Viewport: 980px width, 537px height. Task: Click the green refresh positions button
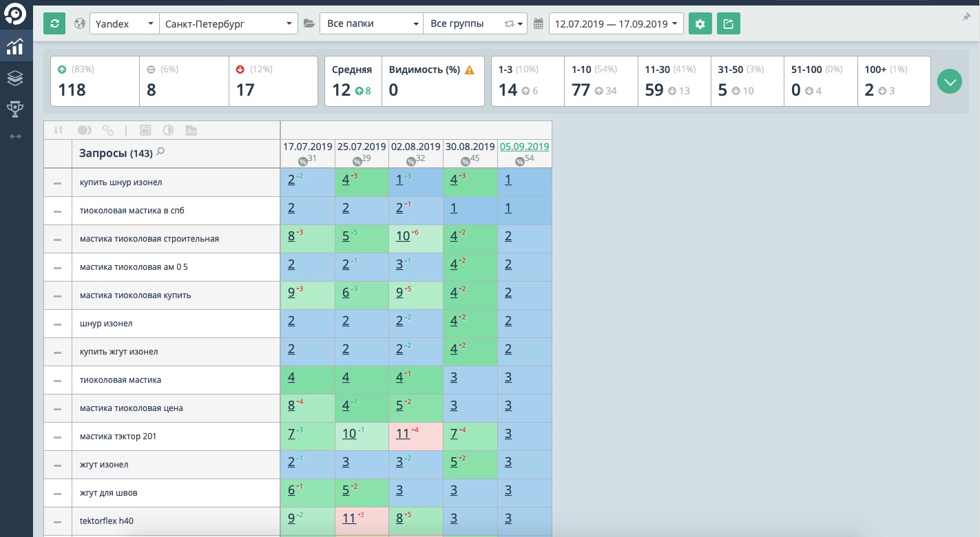54,23
